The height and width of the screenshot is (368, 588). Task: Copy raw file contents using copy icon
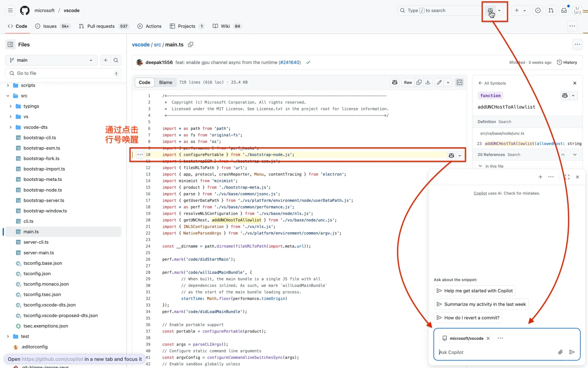(419, 82)
